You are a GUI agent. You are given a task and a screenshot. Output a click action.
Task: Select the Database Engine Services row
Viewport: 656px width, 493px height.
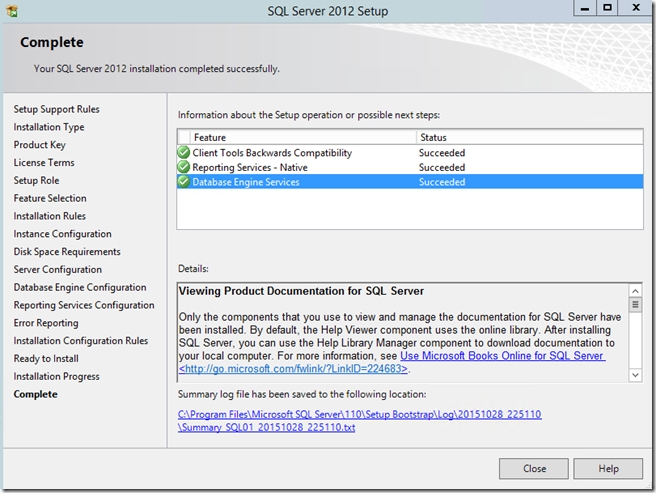(x=410, y=182)
